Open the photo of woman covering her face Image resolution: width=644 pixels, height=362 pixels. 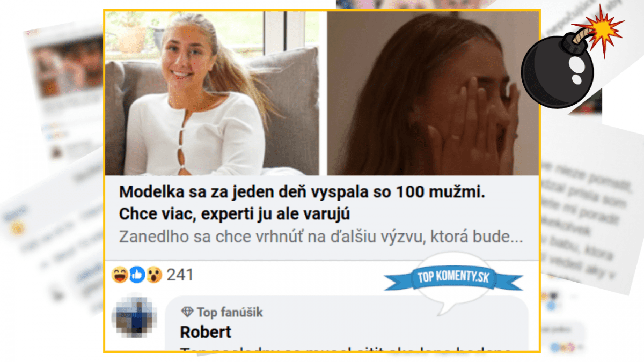pos(433,93)
